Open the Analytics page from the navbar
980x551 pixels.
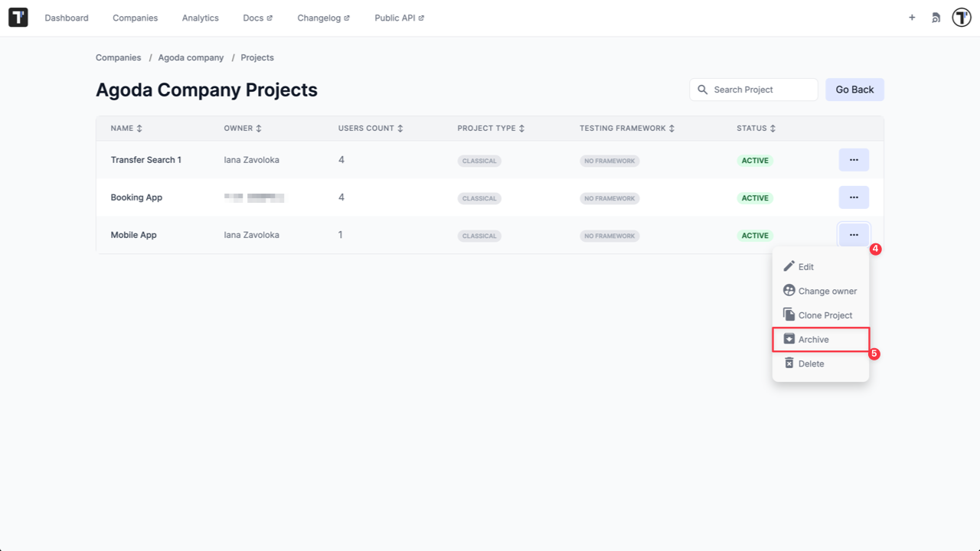click(x=200, y=17)
